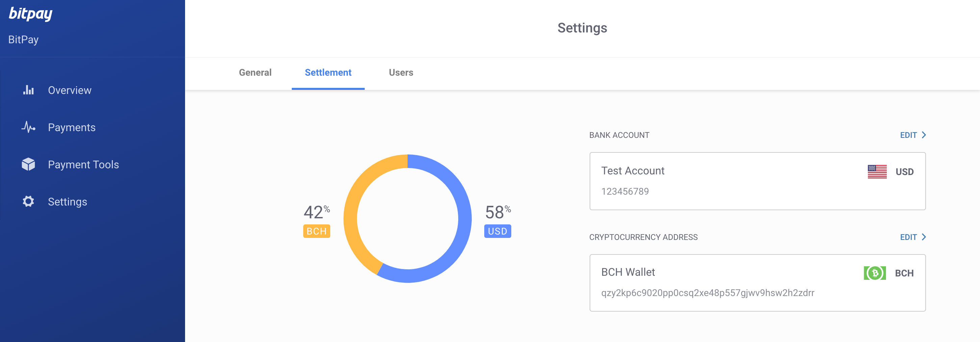This screenshot has height=342, width=980.
Task: Select the Settlement tab
Action: [328, 73]
